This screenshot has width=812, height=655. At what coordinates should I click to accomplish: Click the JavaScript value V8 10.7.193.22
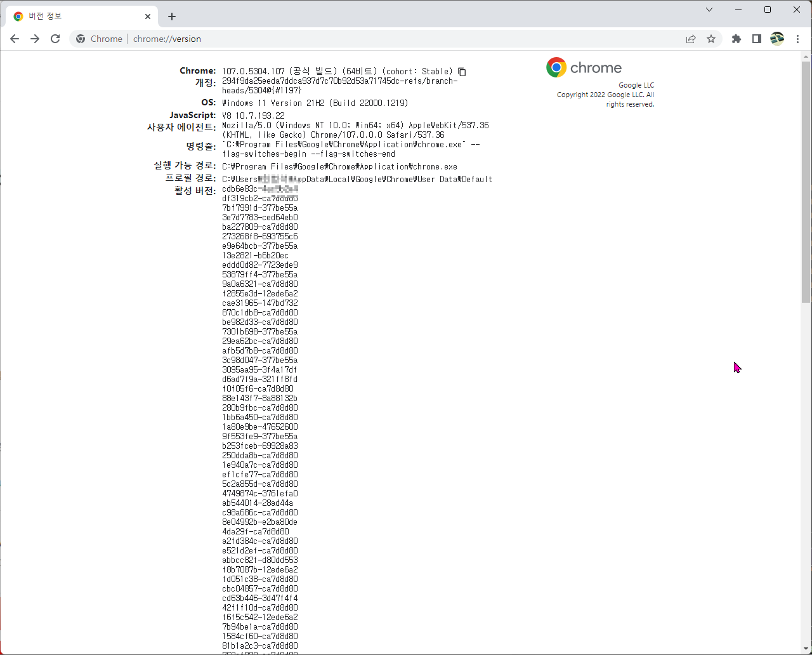253,116
